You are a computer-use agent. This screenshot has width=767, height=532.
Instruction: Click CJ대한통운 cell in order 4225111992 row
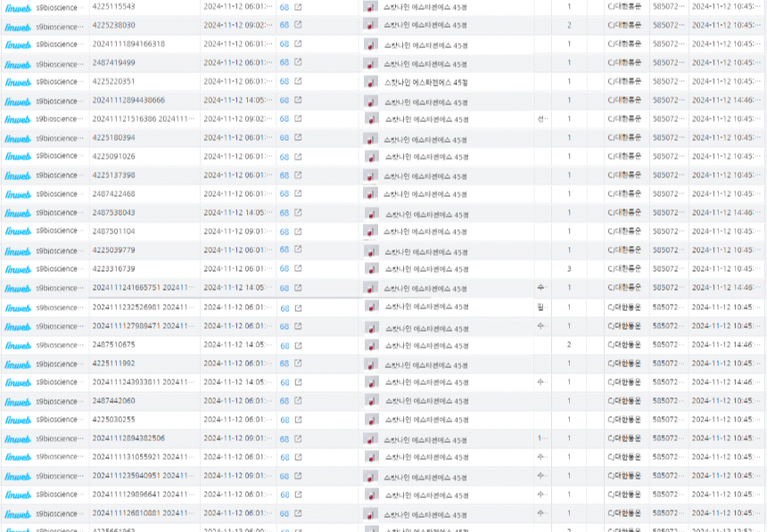click(624, 364)
